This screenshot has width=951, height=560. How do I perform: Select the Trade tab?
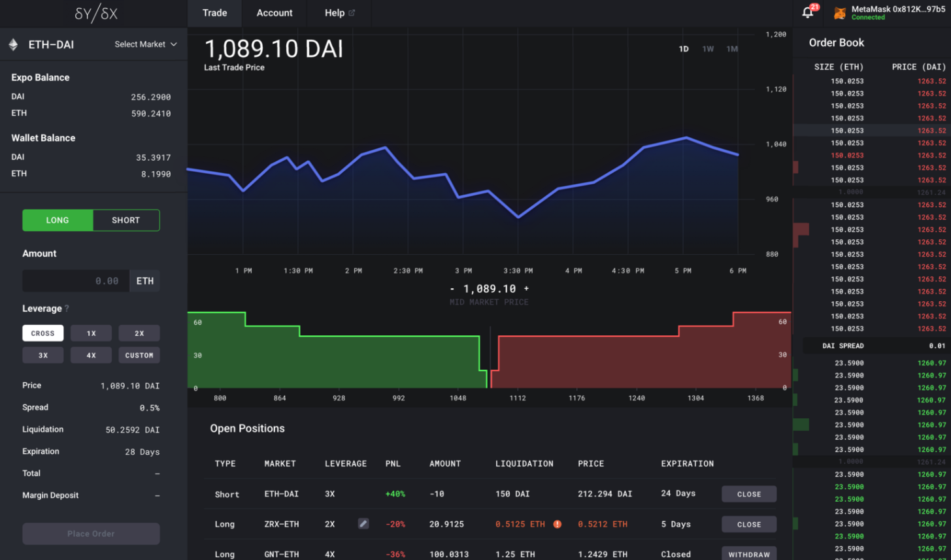tap(214, 12)
